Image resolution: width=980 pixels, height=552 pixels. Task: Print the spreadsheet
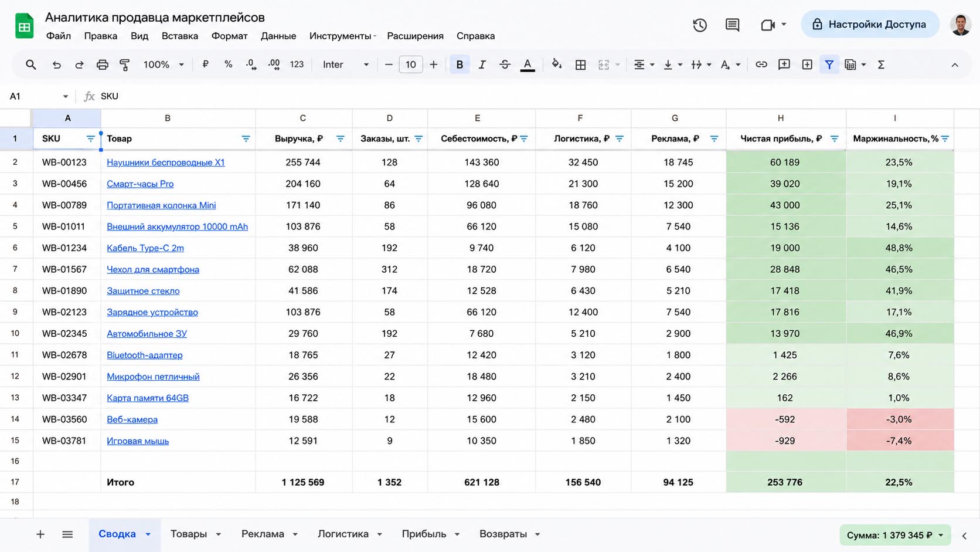[102, 65]
